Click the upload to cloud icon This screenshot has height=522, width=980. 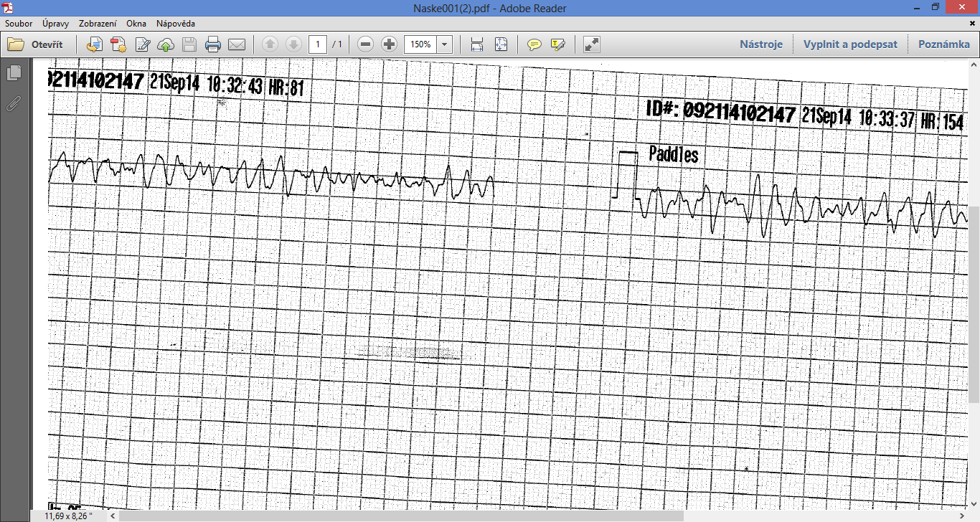[166, 44]
